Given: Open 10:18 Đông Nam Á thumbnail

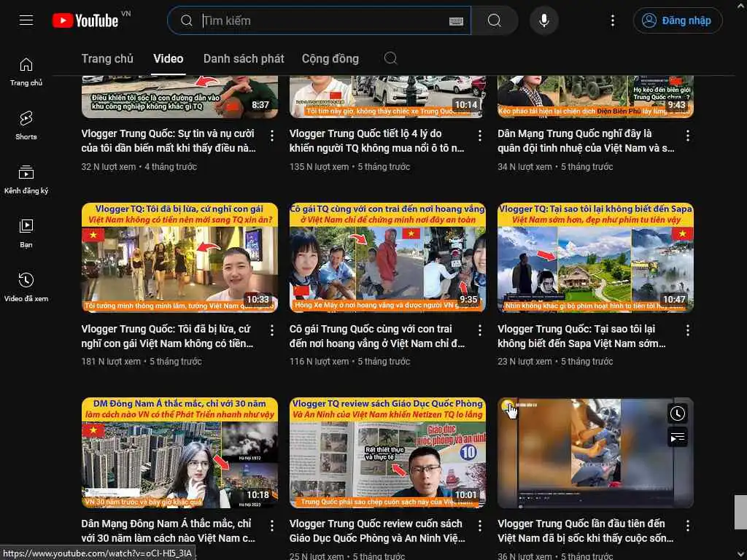Looking at the screenshot, I should [x=179, y=453].
